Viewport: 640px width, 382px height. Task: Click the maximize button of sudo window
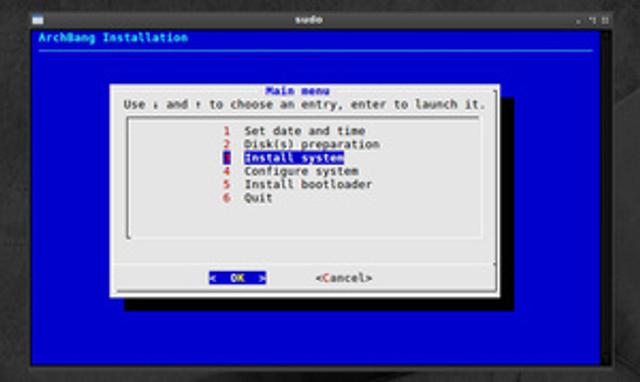tap(593, 20)
